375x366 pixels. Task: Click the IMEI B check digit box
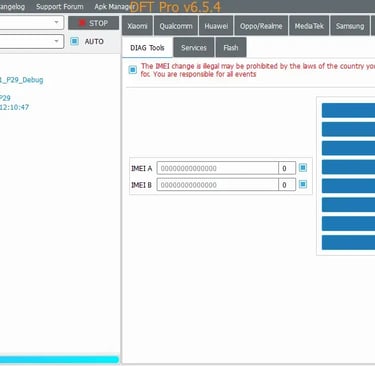[x=287, y=185]
